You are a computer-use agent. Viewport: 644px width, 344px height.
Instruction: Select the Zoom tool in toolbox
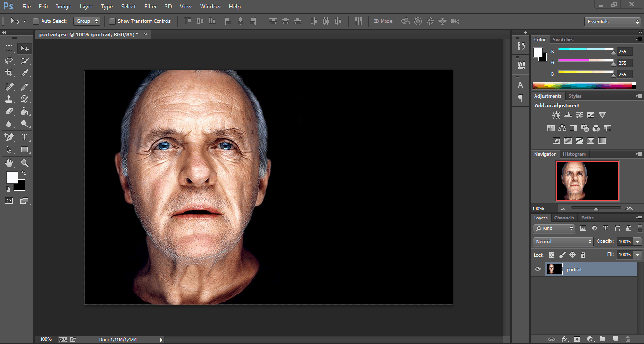[x=25, y=163]
